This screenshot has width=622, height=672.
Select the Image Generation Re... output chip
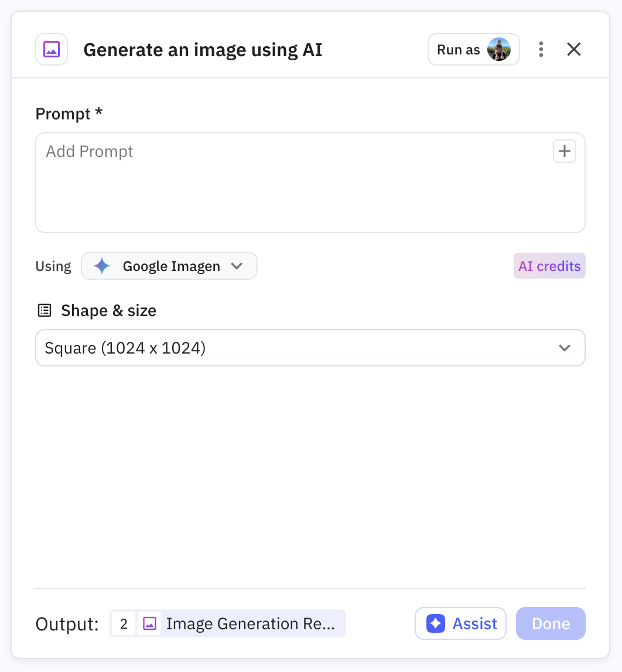pos(250,624)
